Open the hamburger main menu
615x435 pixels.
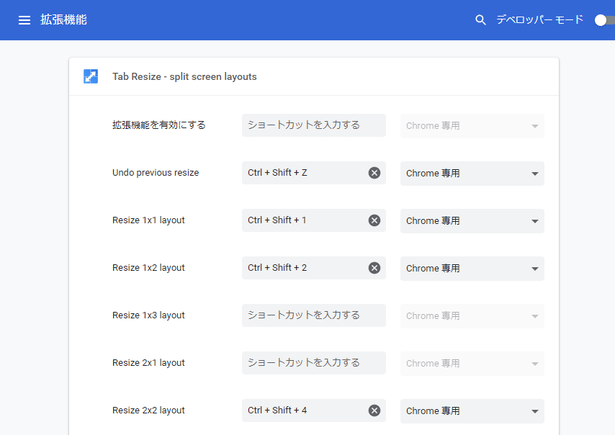click(x=24, y=20)
